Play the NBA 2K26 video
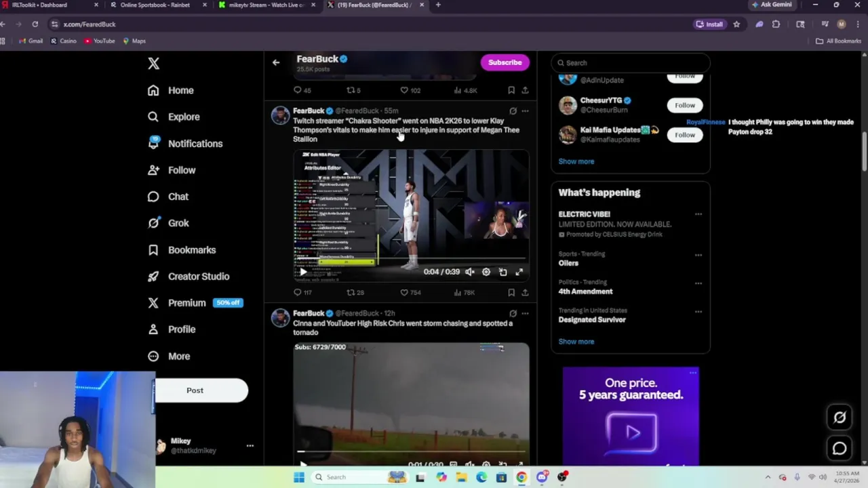This screenshot has height=488, width=868. tap(302, 272)
